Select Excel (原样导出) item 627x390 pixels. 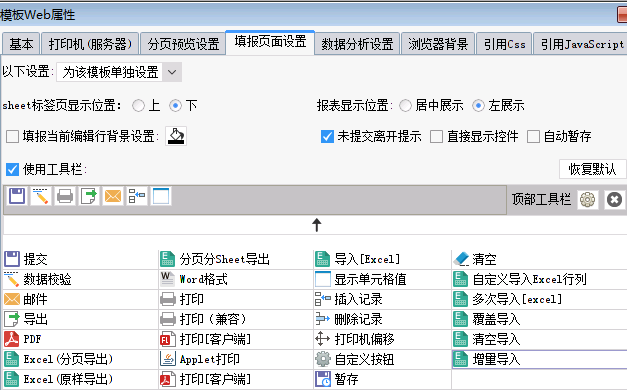pyautogui.click(x=80, y=379)
